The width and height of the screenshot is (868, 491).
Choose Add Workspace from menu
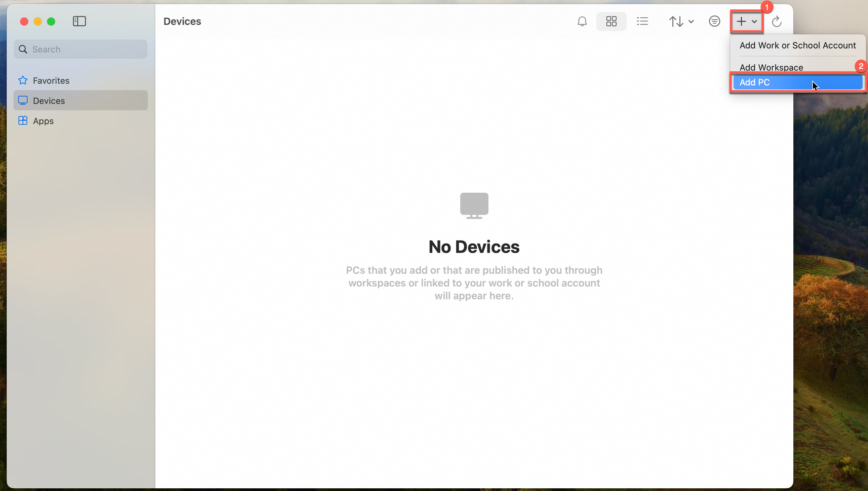[771, 67]
